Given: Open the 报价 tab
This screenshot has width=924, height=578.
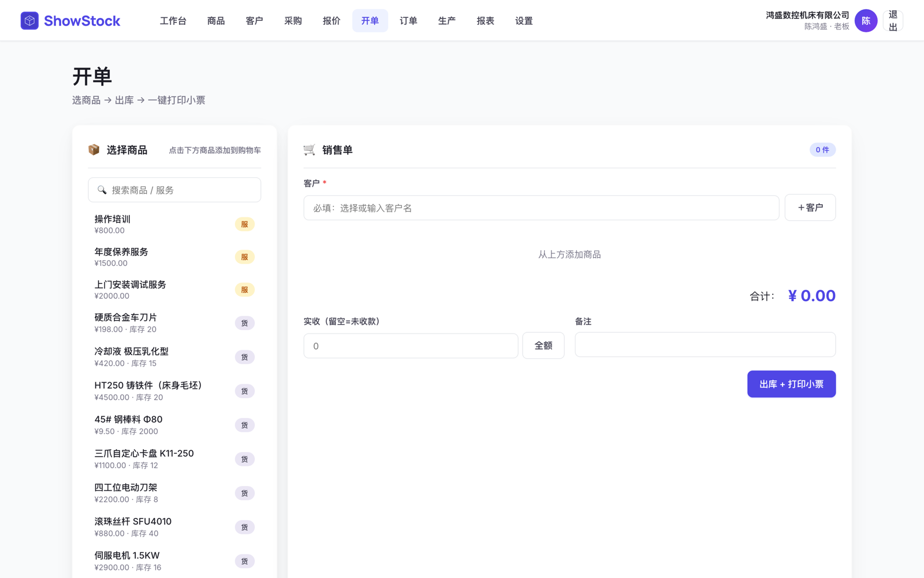Looking at the screenshot, I should [331, 21].
